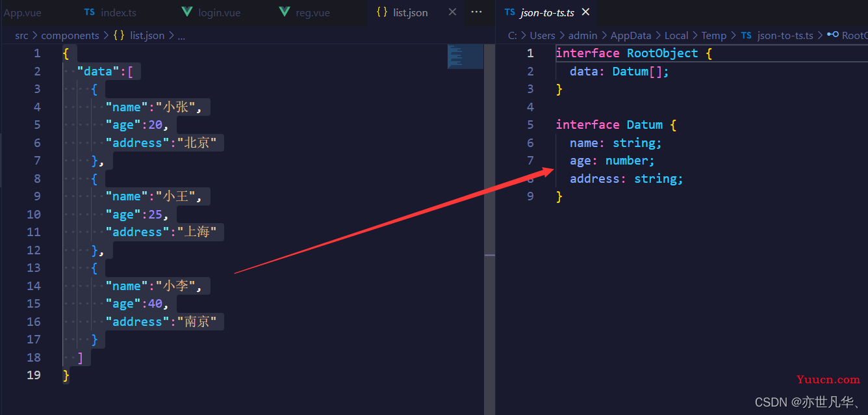Click the JSON braces icon on list.json tab
Viewport: 868px width, 415px height.
pyautogui.click(x=382, y=12)
